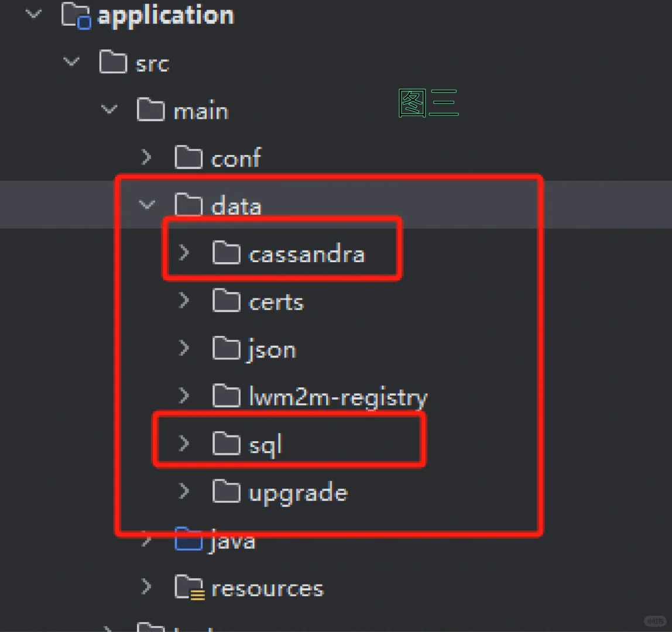Expand the json folder chevron
672x632 pixels.
(x=184, y=348)
